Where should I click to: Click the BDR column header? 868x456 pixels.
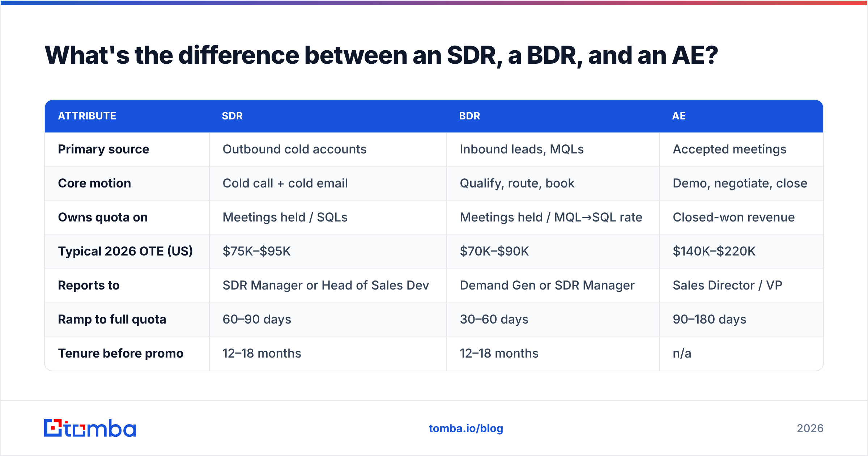click(469, 116)
